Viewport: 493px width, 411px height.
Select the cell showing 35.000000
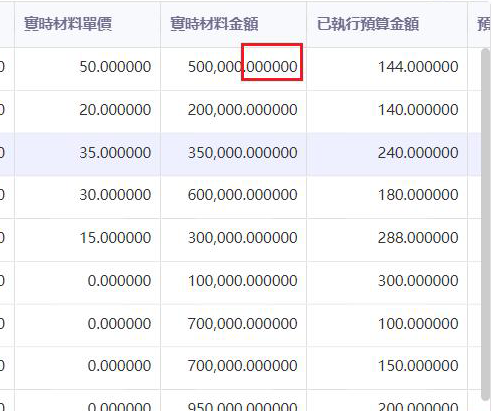[x=87, y=153]
